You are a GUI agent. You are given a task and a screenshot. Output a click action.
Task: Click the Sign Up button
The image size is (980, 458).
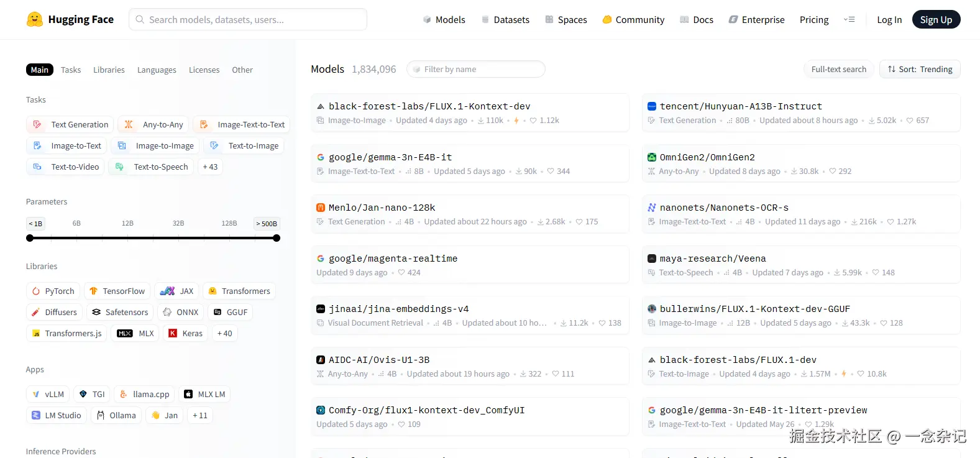tap(936, 20)
